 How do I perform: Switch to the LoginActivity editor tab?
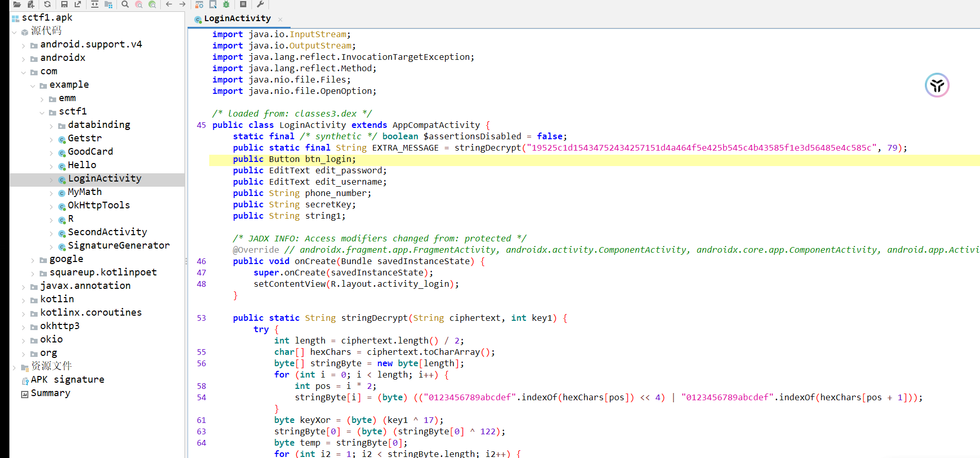(237, 19)
